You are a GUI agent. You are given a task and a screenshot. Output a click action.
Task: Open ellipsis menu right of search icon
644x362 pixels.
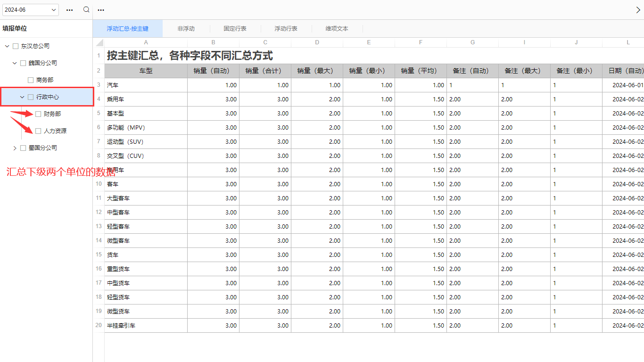(x=101, y=10)
